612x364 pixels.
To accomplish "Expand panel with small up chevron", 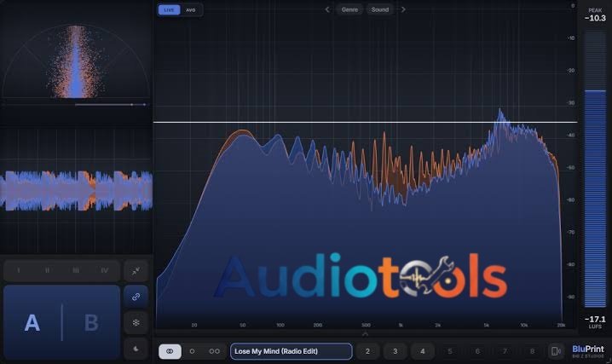I will coord(366,334).
